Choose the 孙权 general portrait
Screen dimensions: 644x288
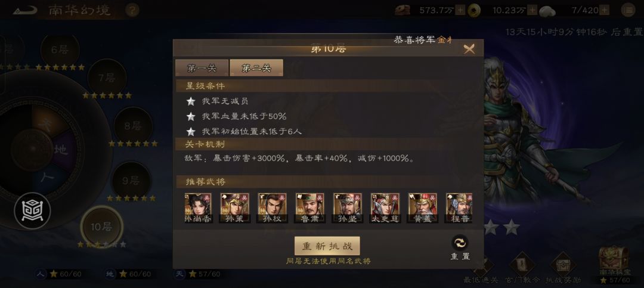pyautogui.click(x=272, y=208)
